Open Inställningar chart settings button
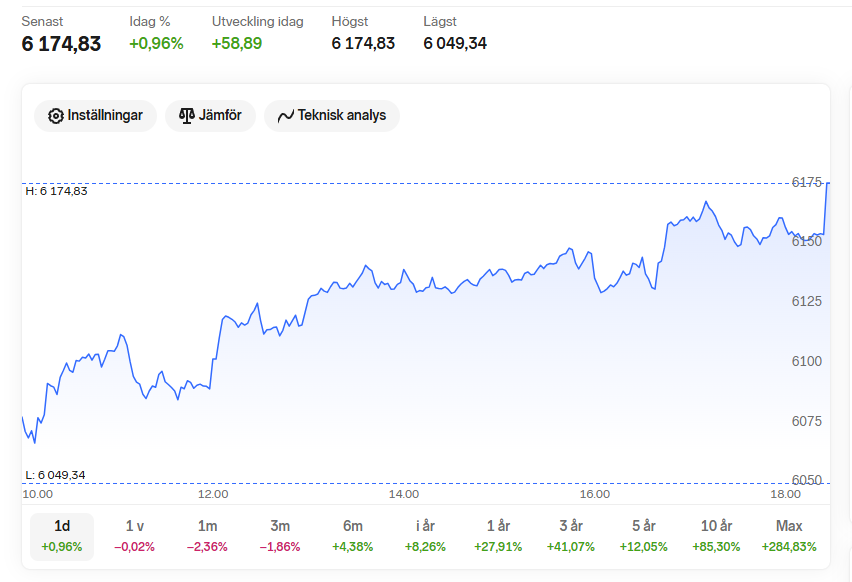 pos(95,116)
